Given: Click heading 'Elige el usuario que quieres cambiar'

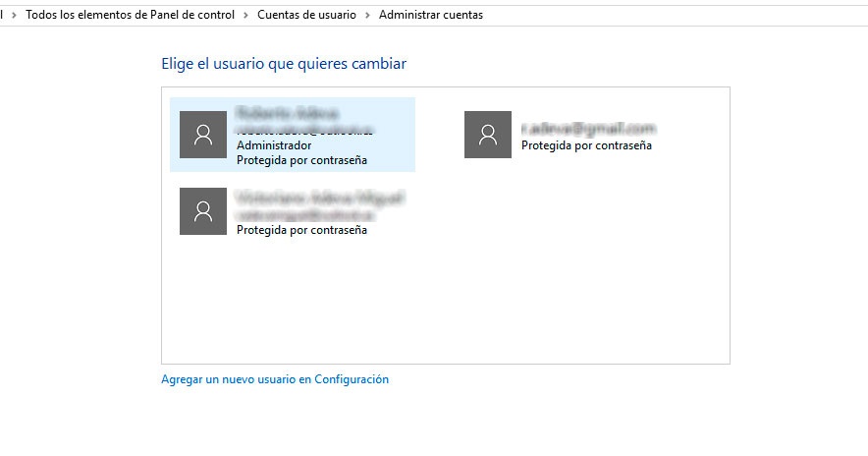Looking at the screenshot, I should click(284, 64).
